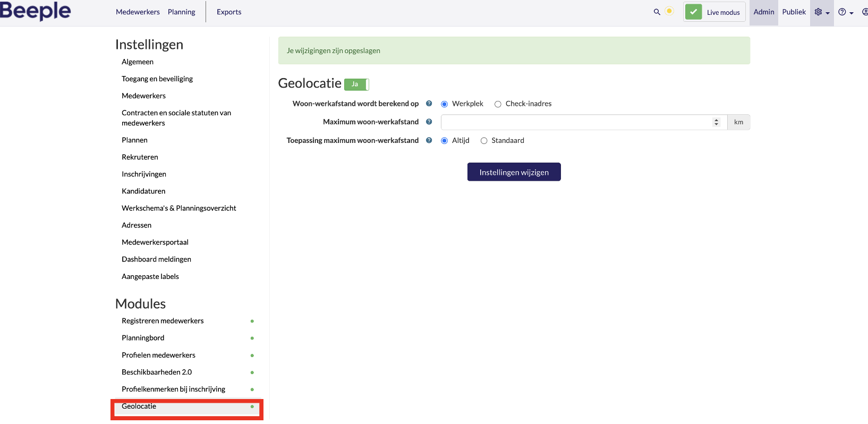Open Inschrijvingen settings
868x424 pixels.
pyautogui.click(x=144, y=174)
